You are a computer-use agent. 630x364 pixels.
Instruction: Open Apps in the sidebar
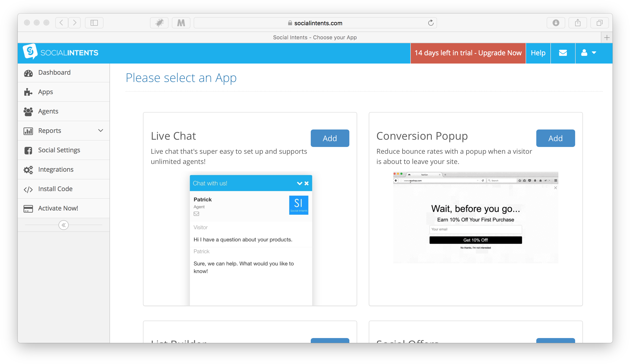coord(64,92)
